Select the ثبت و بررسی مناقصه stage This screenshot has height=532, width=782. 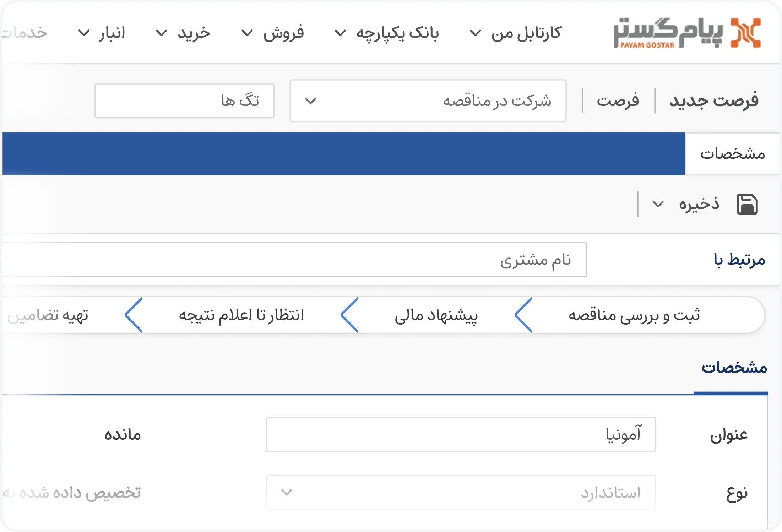pos(634,315)
